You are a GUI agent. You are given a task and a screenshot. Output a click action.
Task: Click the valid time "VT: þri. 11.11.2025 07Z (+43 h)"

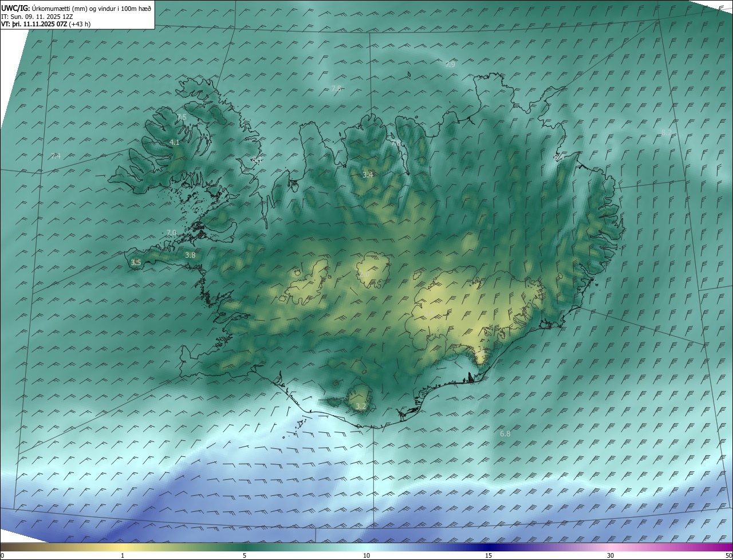tap(46, 24)
